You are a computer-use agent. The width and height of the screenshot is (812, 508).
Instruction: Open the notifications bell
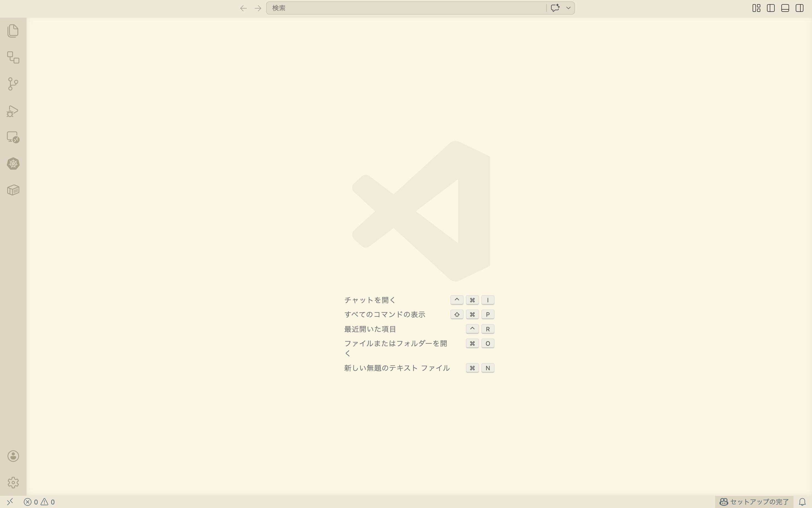[804, 502]
